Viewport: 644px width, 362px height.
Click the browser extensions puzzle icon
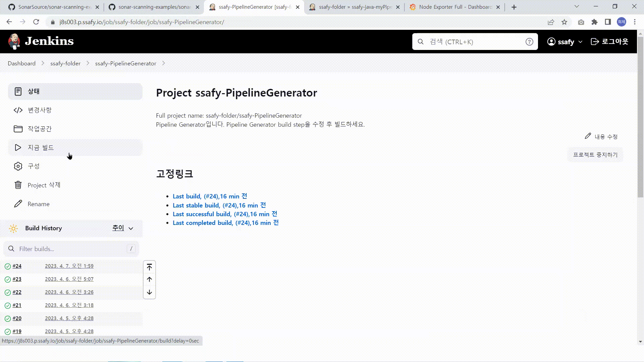tap(594, 22)
